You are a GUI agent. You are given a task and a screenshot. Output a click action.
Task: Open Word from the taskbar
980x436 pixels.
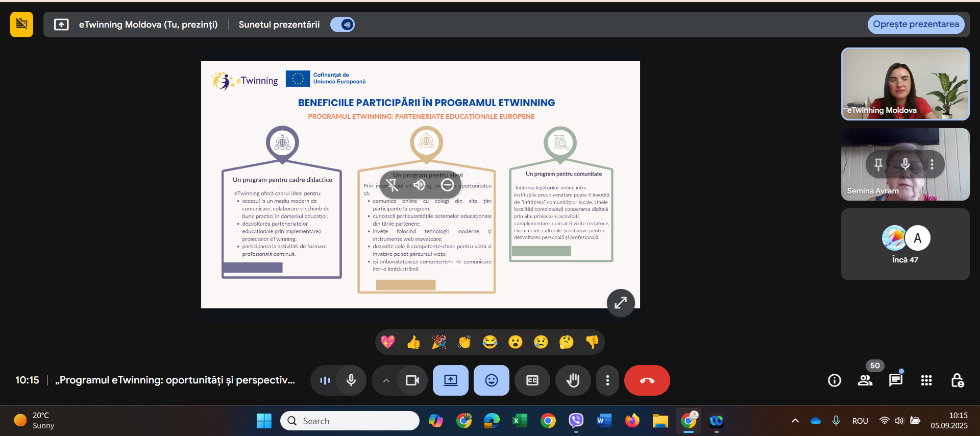click(604, 421)
